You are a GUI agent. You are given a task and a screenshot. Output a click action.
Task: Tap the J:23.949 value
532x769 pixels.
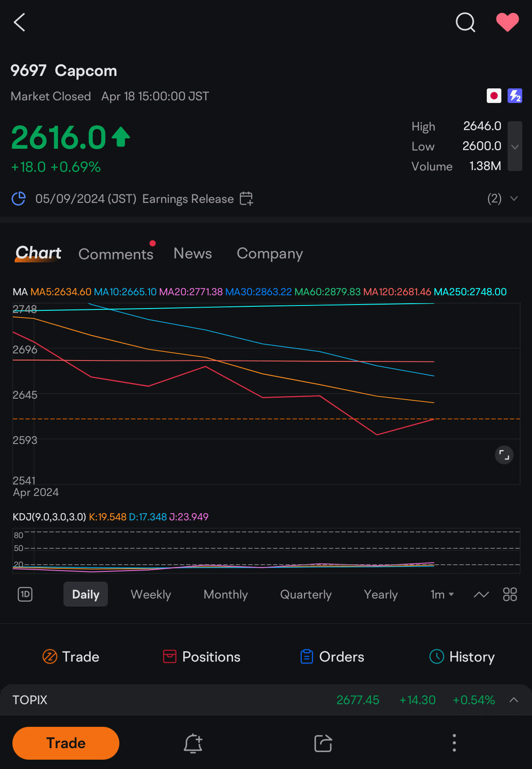click(189, 517)
